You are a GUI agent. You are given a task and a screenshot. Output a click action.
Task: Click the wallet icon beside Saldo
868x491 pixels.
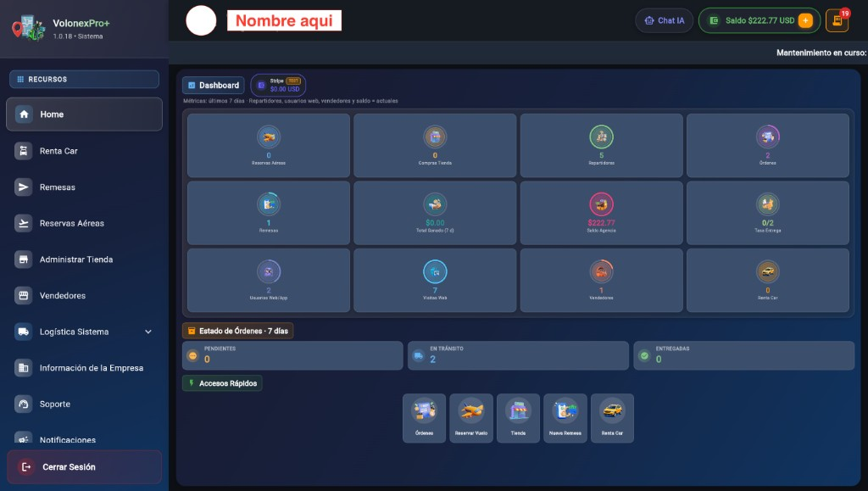point(714,20)
